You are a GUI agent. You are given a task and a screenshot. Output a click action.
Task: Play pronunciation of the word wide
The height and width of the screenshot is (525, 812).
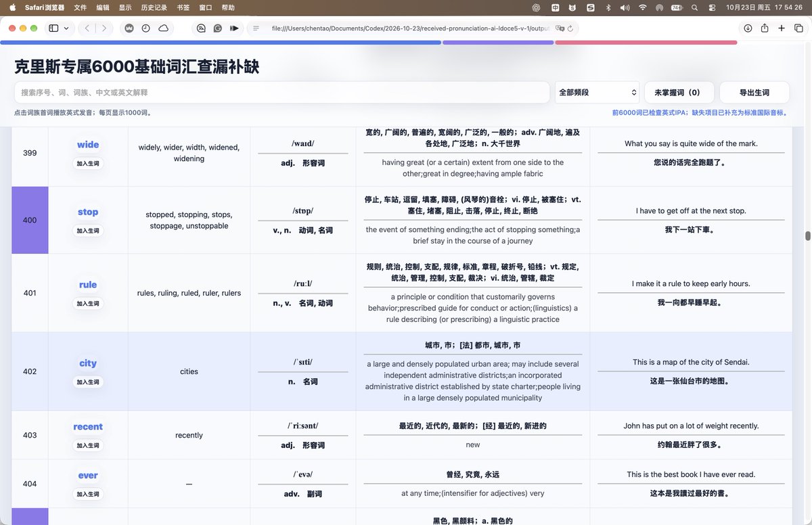point(88,144)
